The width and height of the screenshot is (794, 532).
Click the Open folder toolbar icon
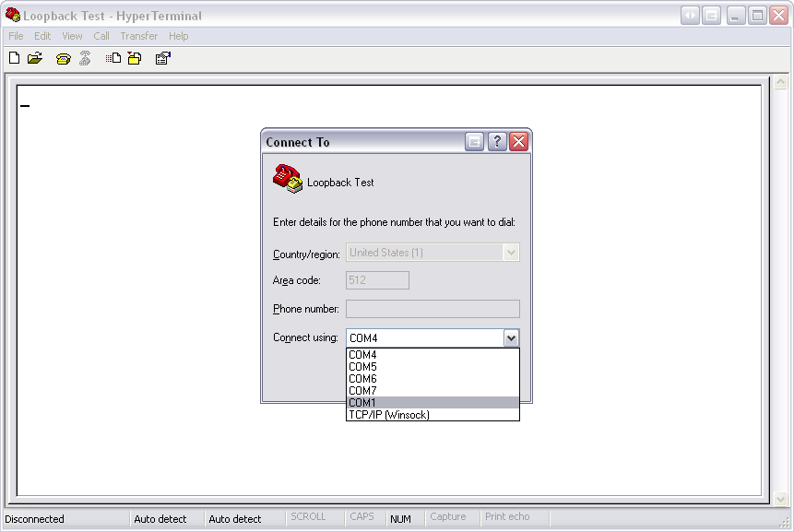[35, 58]
